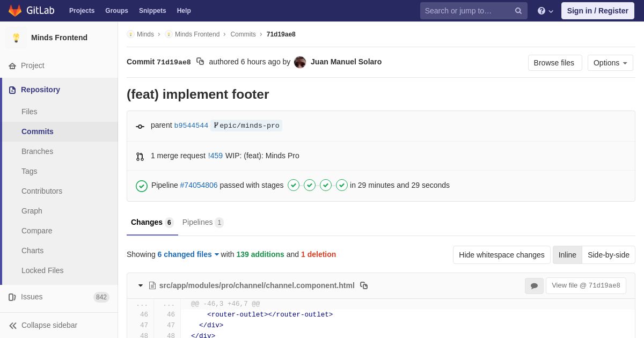
Task: Copy file path of channel.component.html
Action: pyautogui.click(x=364, y=285)
